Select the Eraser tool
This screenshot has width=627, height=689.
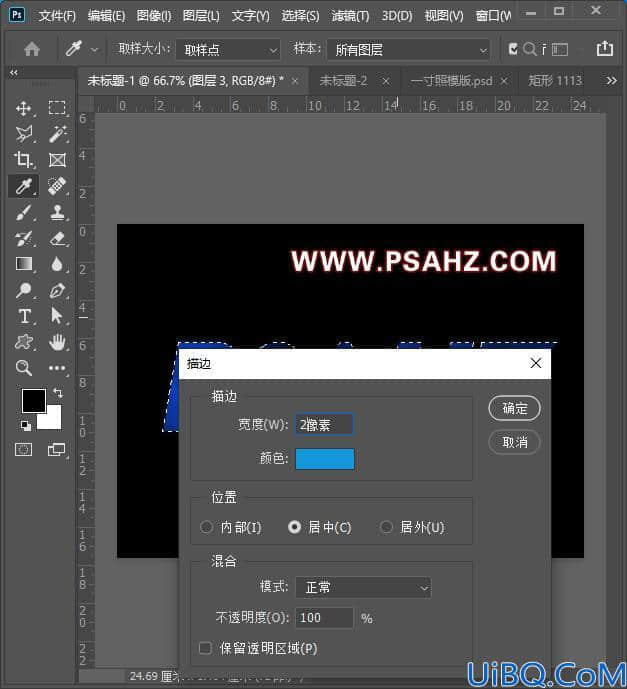(x=58, y=239)
